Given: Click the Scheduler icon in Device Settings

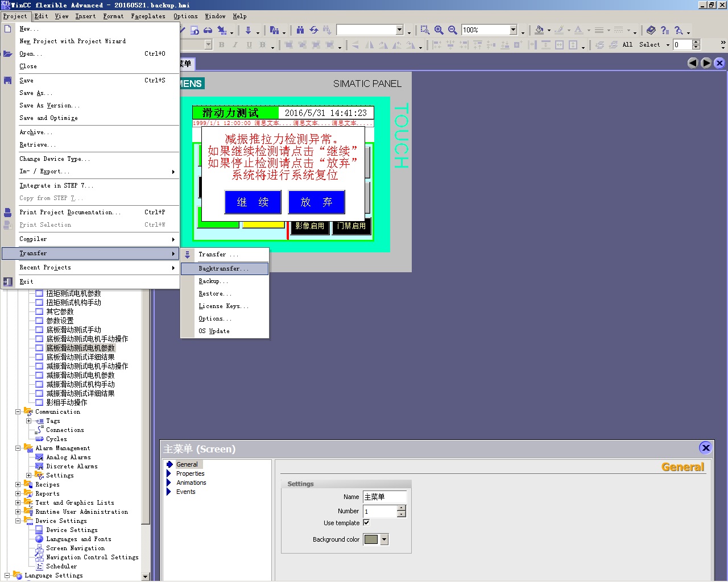Looking at the screenshot, I should point(39,566).
